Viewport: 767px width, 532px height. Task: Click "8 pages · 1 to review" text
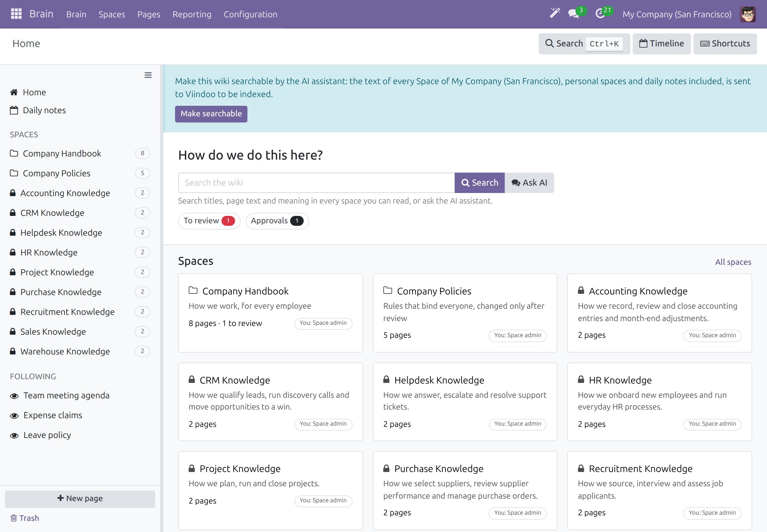(x=225, y=323)
